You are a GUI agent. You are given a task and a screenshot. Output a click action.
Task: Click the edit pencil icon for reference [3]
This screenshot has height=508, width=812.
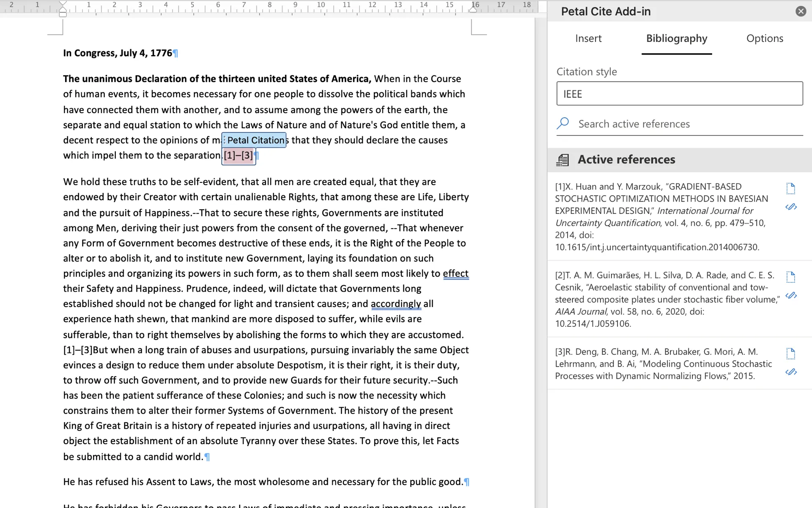click(791, 372)
